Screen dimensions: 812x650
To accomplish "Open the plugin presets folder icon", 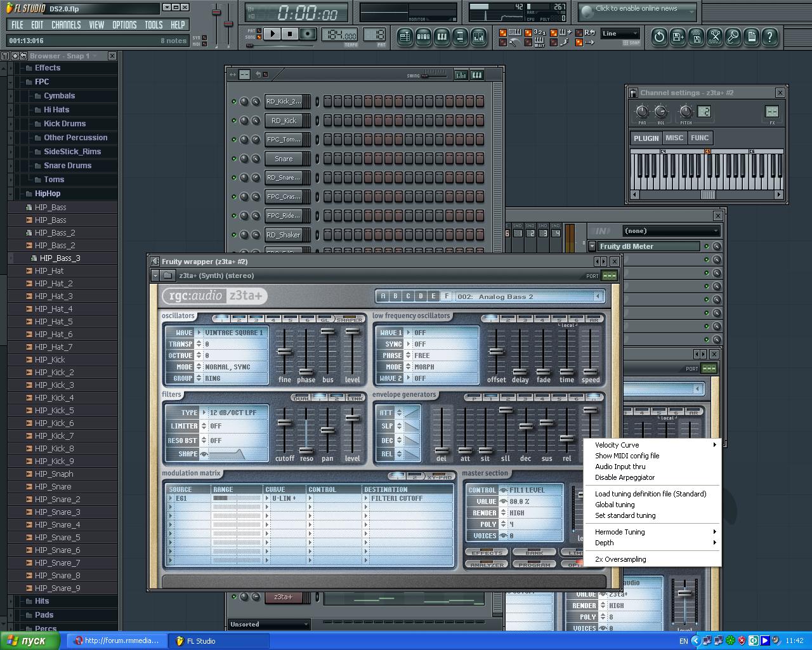I will coord(167,275).
